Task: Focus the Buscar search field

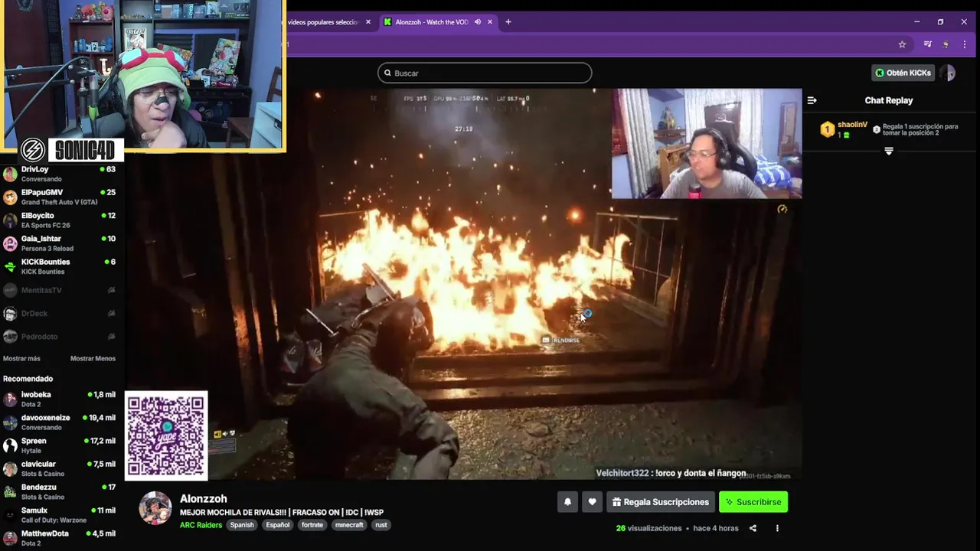Action: coord(485,73)
